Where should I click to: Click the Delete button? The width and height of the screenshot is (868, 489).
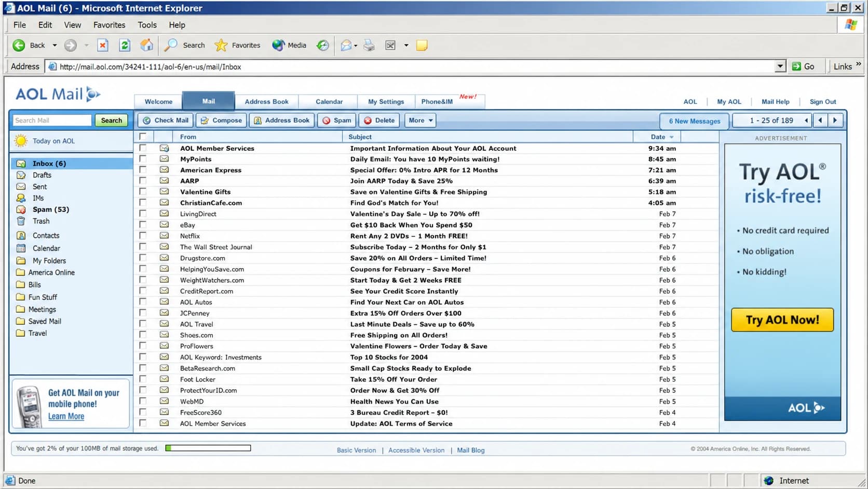379,120
